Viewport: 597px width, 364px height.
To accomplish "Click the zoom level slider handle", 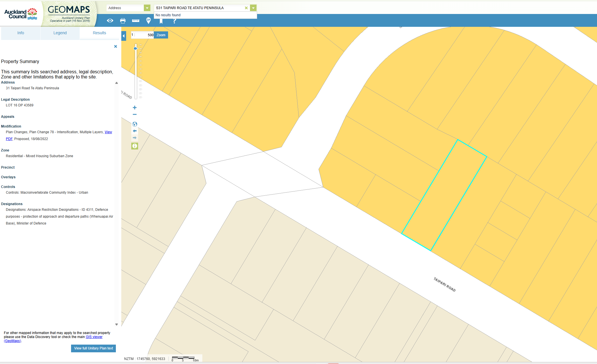I will (x=136, y=48).
